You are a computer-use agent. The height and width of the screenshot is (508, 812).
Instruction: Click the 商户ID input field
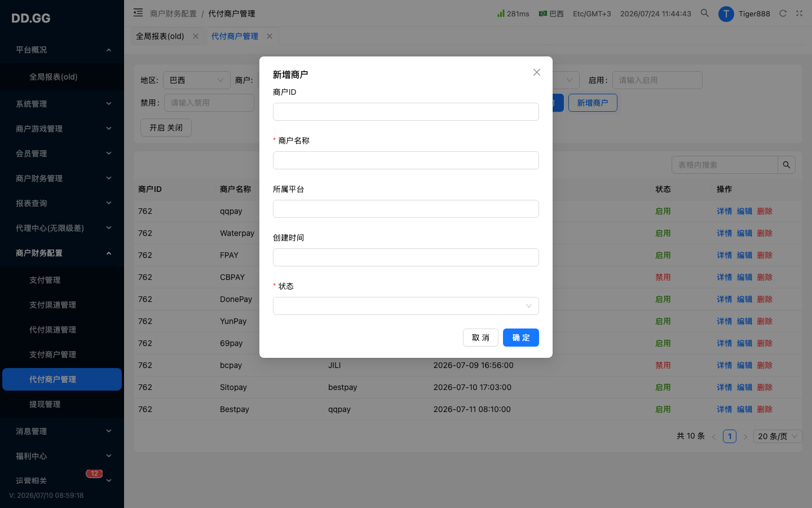coord(406,112)
